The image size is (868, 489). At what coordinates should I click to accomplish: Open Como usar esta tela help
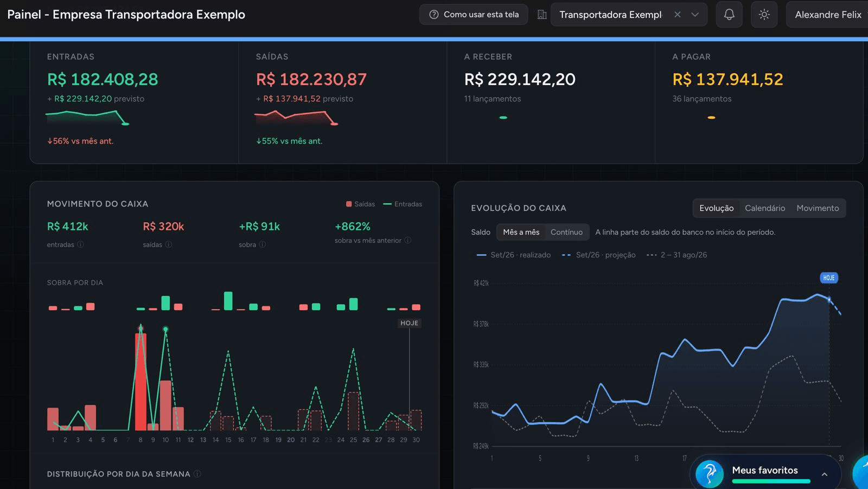click(x=474, y=15)
